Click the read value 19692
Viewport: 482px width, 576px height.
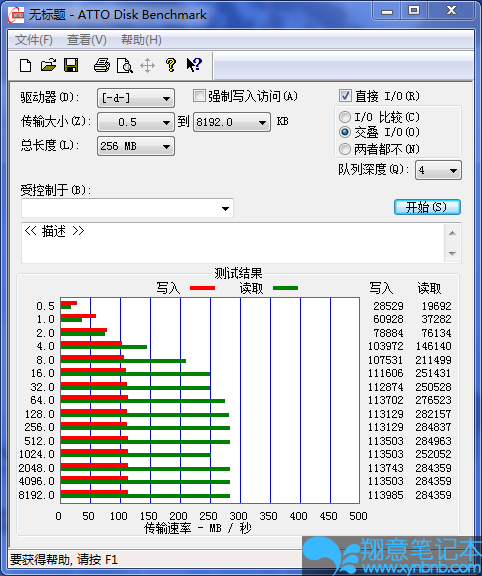point(436,306)
